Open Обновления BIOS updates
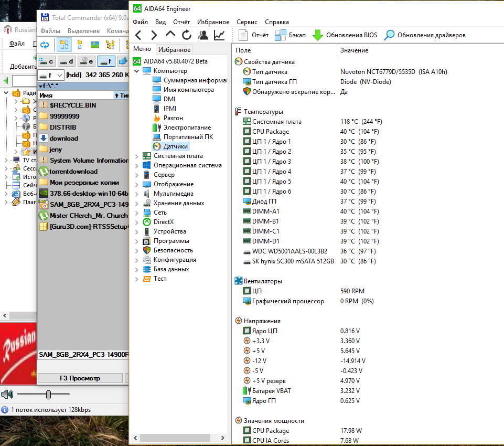Screen dimensions: 504x446 pos(345,35)
